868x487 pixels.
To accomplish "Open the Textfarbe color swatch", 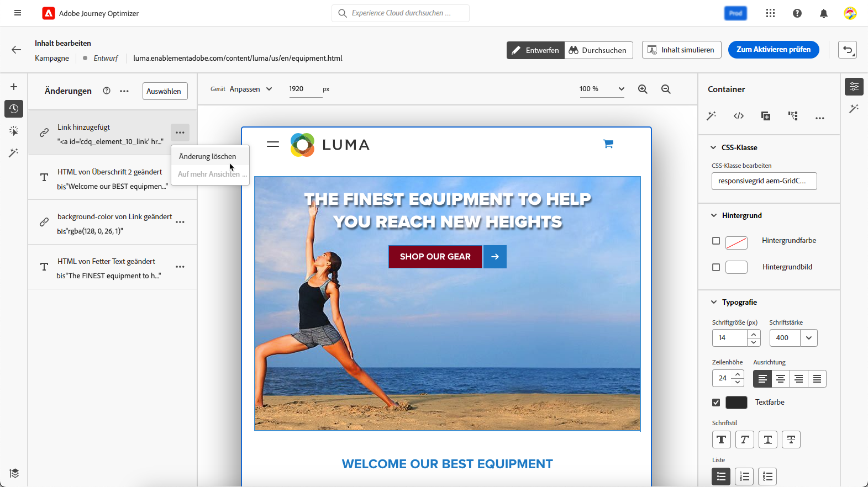I will (x=737, y=403).
